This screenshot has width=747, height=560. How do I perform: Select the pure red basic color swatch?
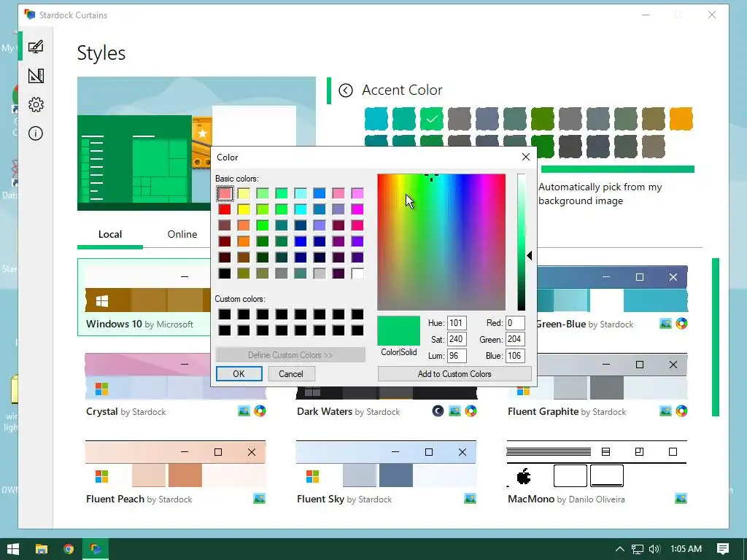tap(225, 209)
